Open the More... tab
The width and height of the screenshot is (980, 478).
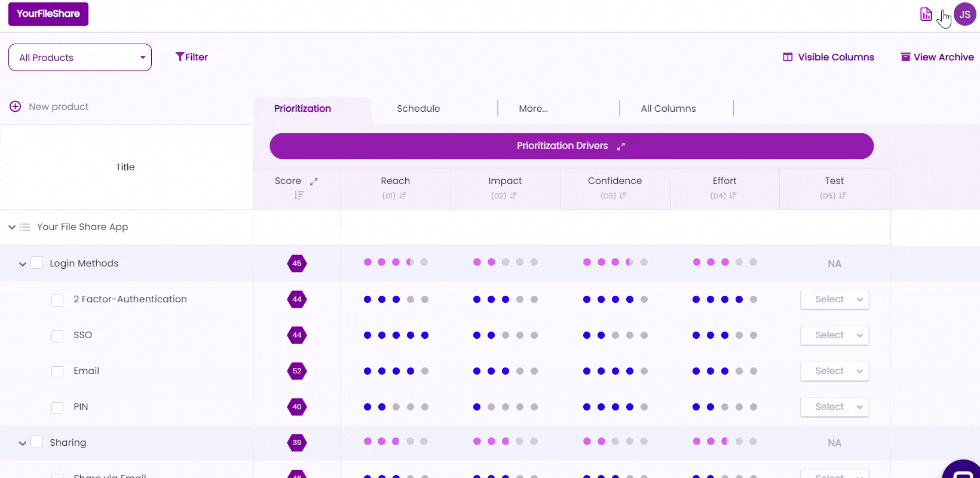(x=533, y=108)
